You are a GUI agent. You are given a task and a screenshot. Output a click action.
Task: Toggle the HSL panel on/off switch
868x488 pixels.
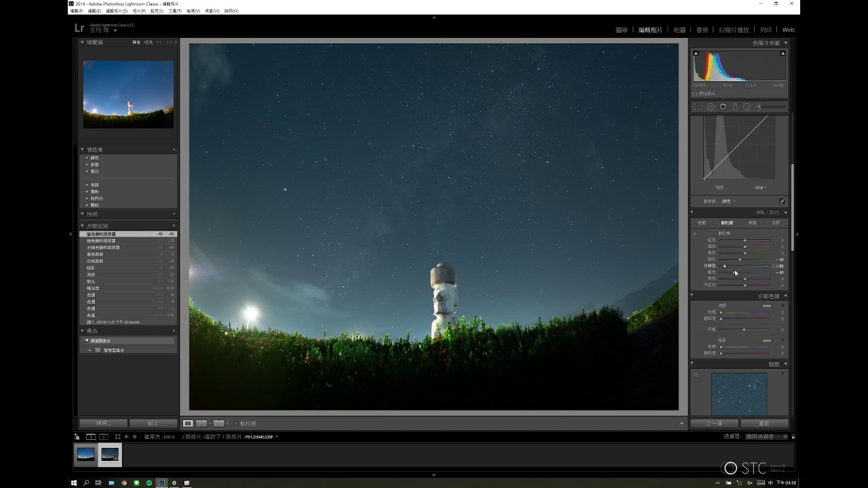(692, 213)
